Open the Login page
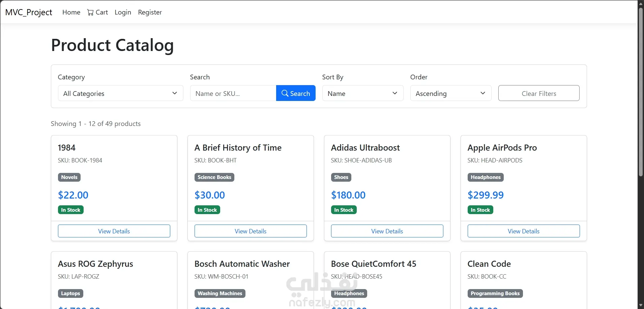The height and width of the screenshot is (309, 644). click(x=123, y=12)
